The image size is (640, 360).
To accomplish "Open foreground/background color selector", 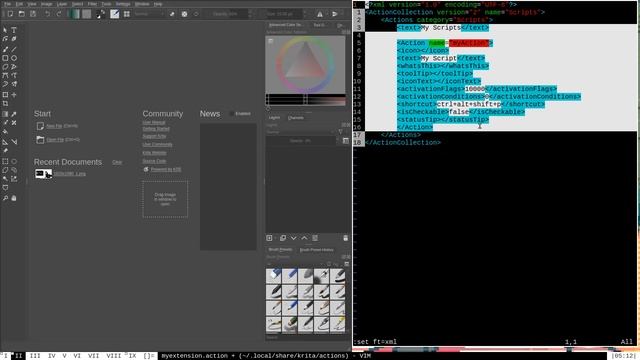I will pos(100,14).
